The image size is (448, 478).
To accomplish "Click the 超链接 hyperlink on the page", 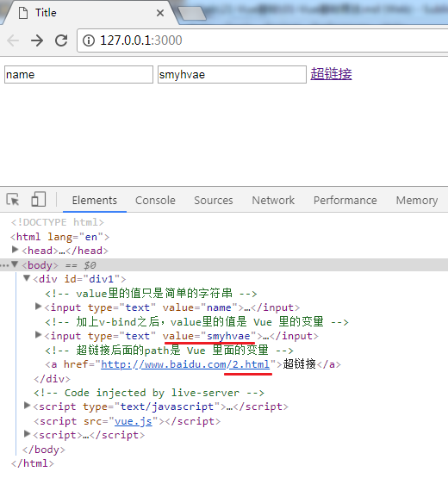I will (331, 74).
